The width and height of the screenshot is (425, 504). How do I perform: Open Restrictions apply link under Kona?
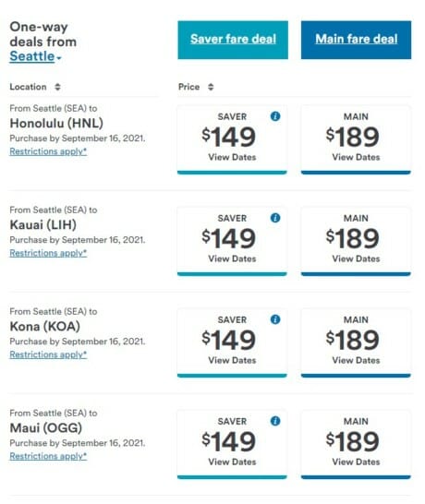point(48,354)
